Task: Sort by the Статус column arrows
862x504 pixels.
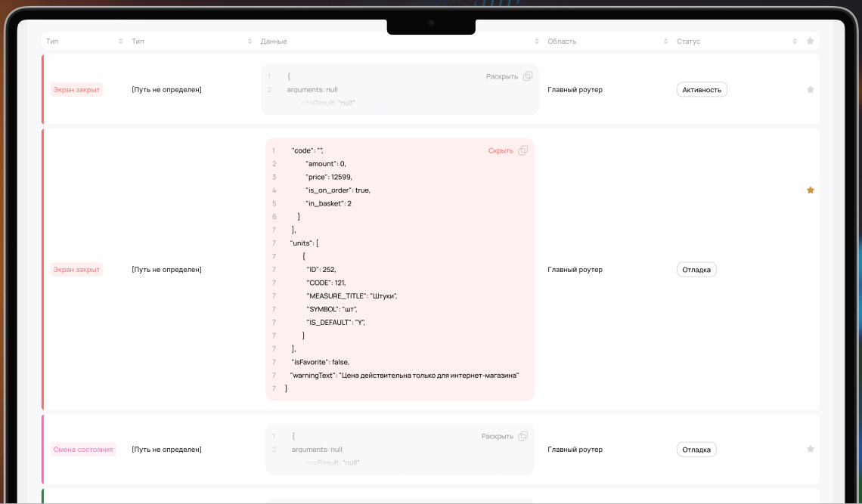Action: (x=795, y=42)
